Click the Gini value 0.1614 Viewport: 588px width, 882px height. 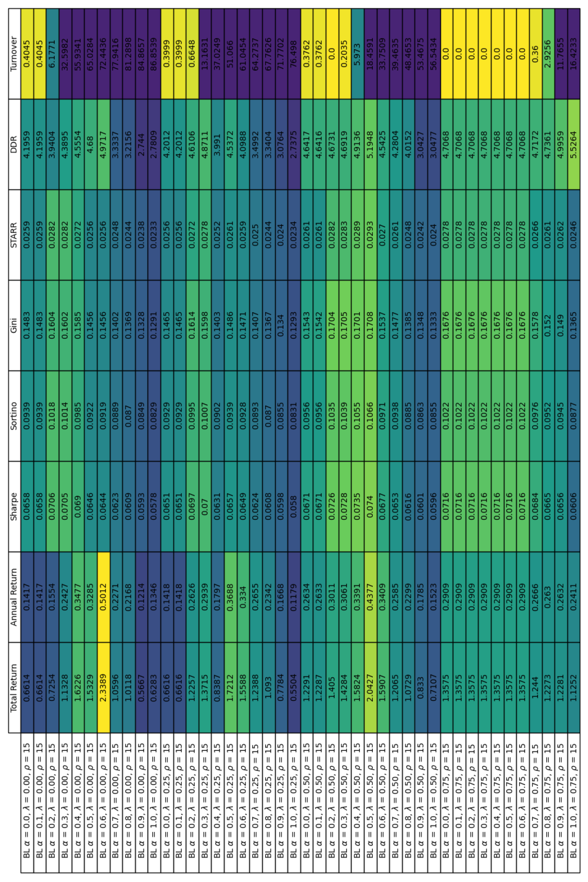(x=192, y=325)
